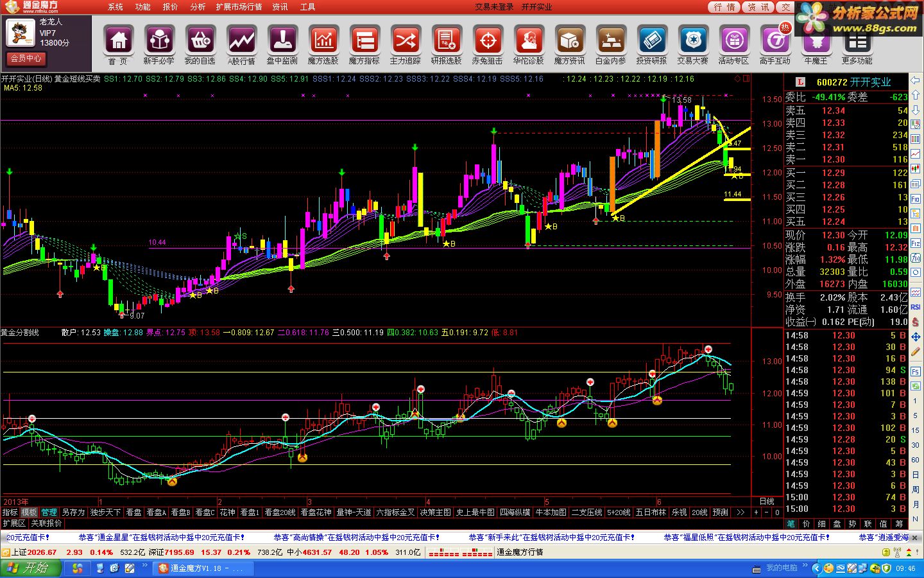The image size is (924, 578).
Task: Expand more template tabs with >> button
Action: coord(740,512)
